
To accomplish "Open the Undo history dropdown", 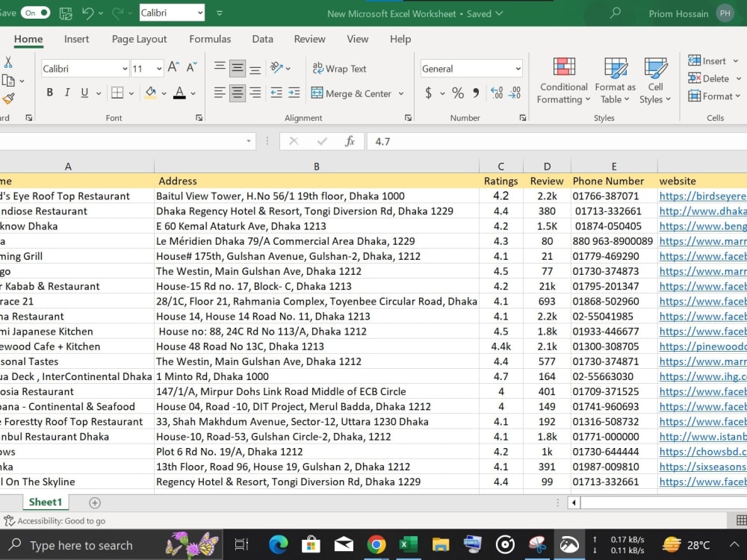I will click(101, 13).
